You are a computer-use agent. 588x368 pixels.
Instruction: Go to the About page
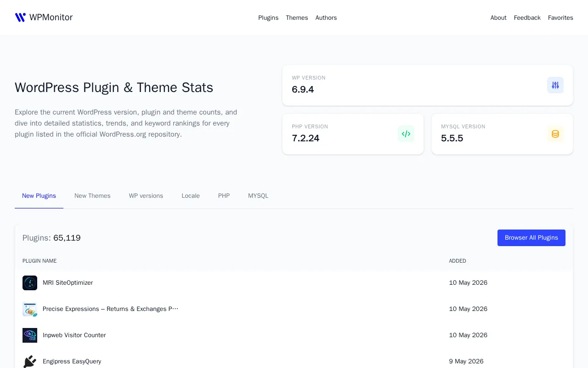pos(498,17)
